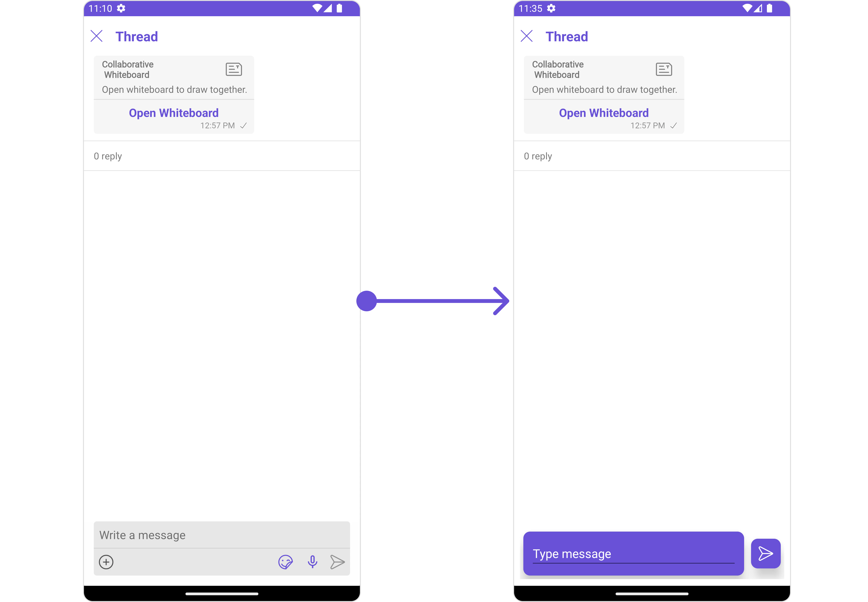Tap the settings gear in right status bar

[551, 8]
